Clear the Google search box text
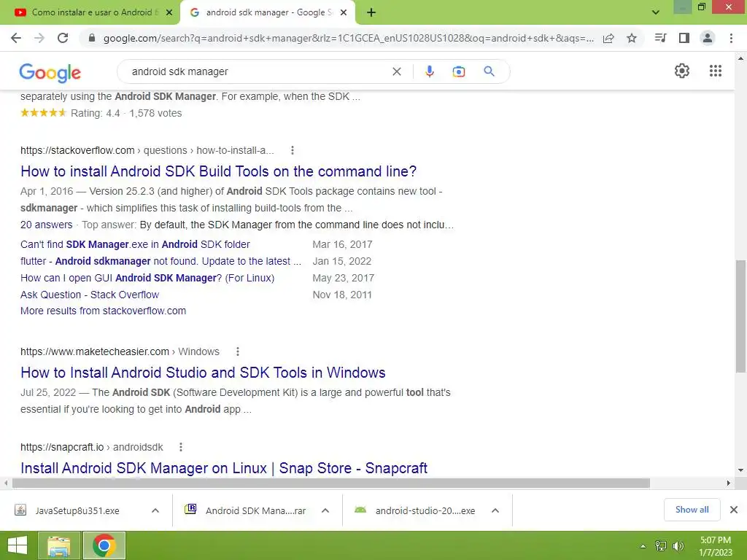 [396, 71]
